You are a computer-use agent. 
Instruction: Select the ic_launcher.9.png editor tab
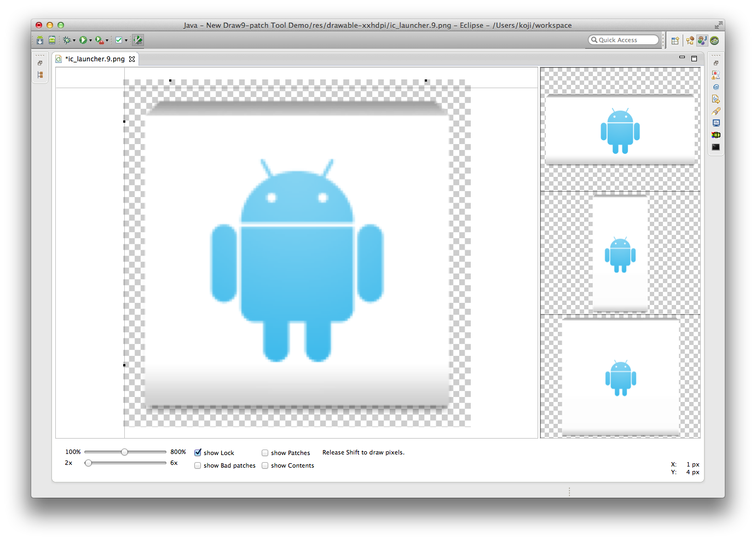[x=93, y=59]
